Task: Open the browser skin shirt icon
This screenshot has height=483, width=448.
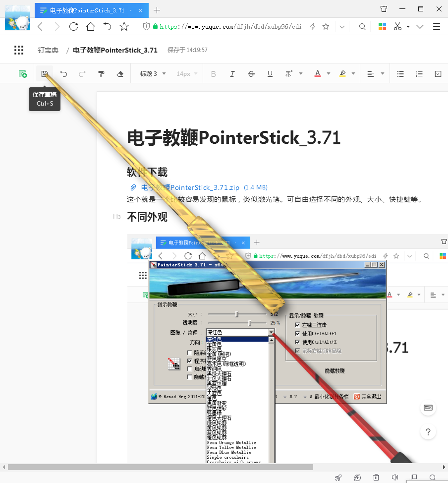Action: pyautogui.click(x=384, y=9)
